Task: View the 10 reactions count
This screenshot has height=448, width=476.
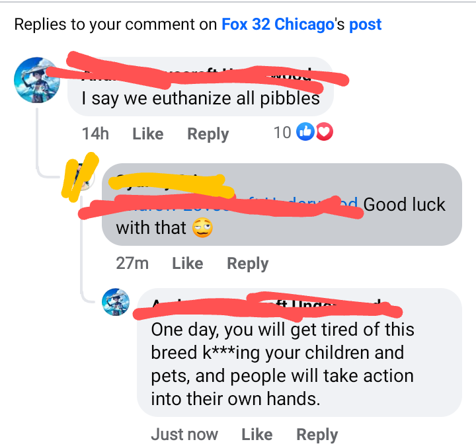Action: pyautogui.click(x=282, y=133)
